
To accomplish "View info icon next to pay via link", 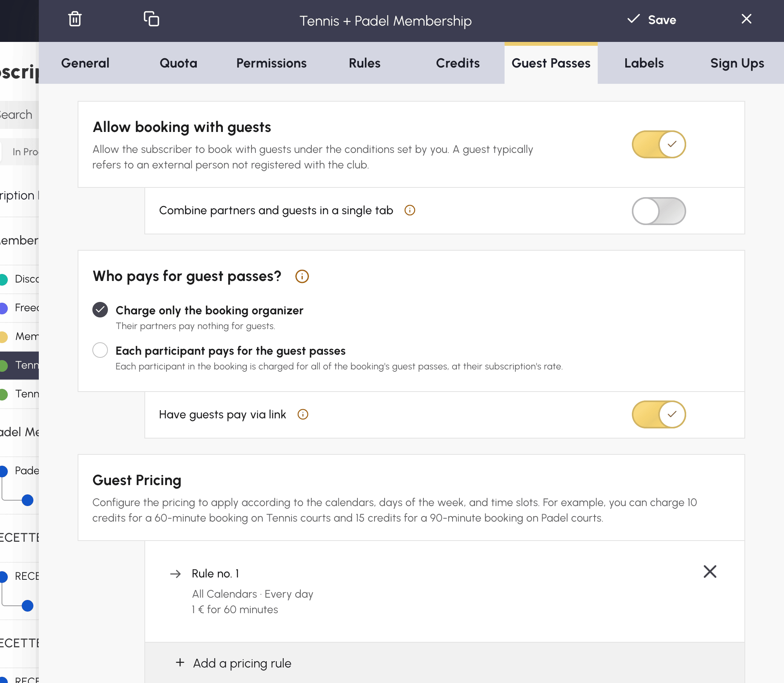I will (303, 414).
